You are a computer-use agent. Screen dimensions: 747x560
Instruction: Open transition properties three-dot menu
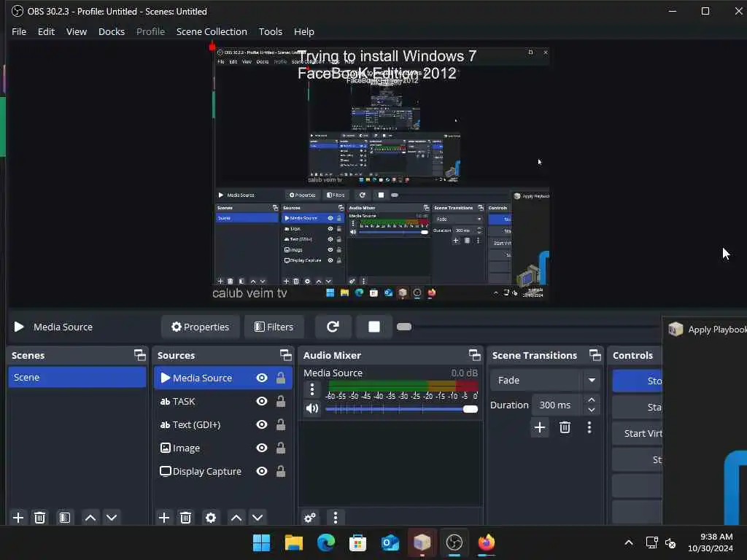[x=589, y=427]
